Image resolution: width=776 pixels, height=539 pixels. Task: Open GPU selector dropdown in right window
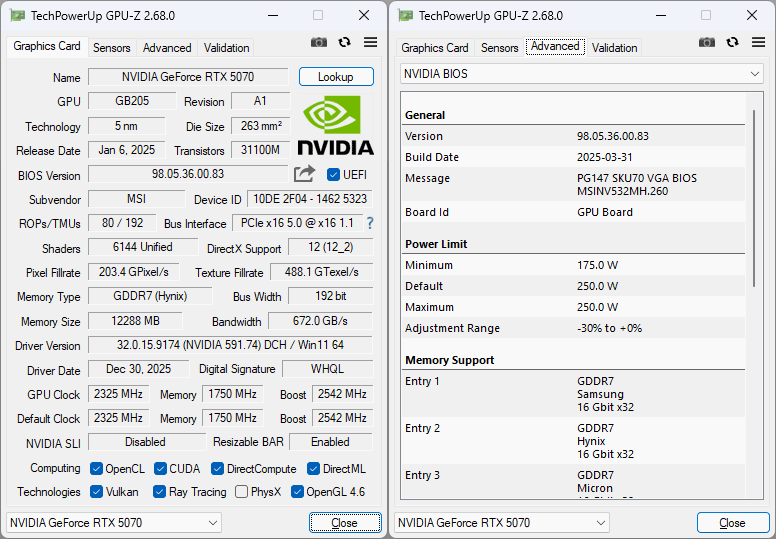501,523
